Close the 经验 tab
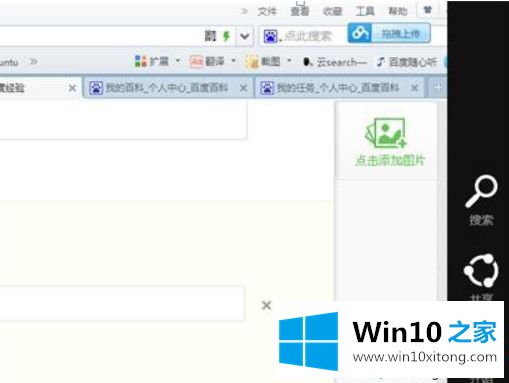The width and height of the screenshot is (509, 383). (72, 88)
